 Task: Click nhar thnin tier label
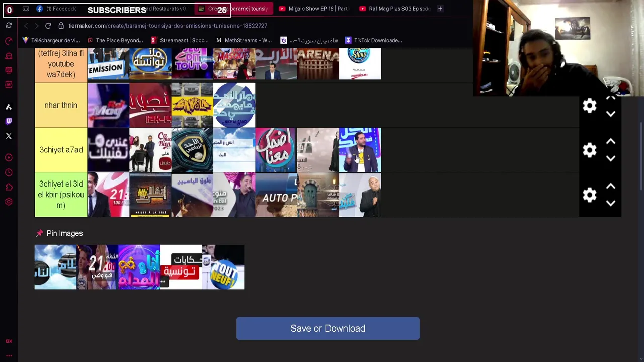pyautogui.click(x=61, y=105)
